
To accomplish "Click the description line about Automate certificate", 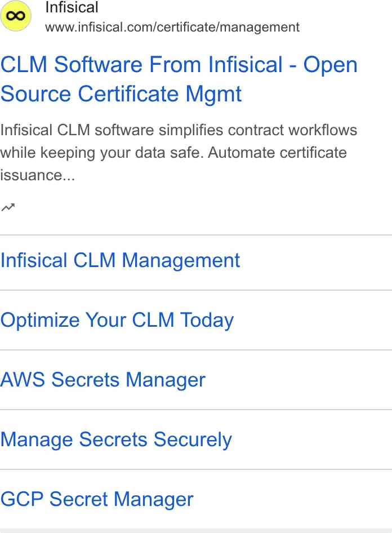I will click(x=173, y=153).
